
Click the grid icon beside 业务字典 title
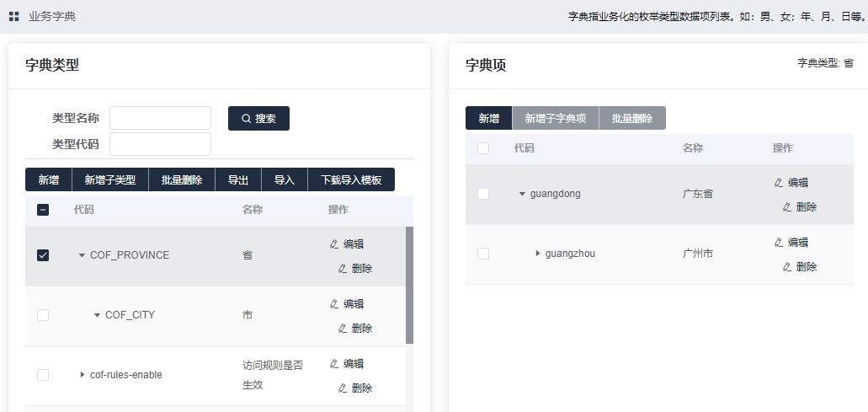tap(14, 16)
